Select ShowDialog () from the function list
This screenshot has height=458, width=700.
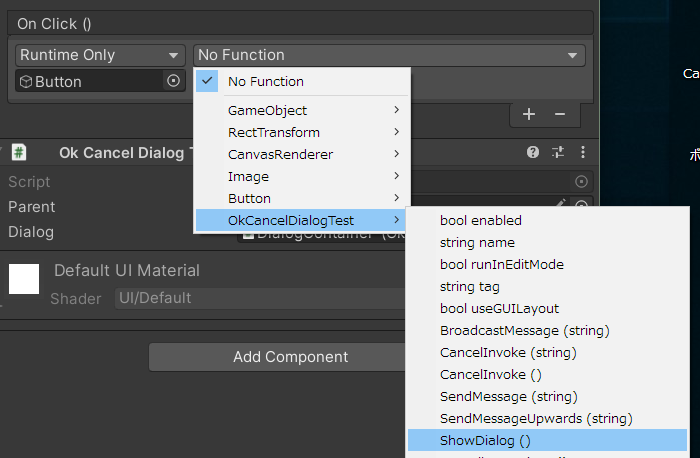486,440
